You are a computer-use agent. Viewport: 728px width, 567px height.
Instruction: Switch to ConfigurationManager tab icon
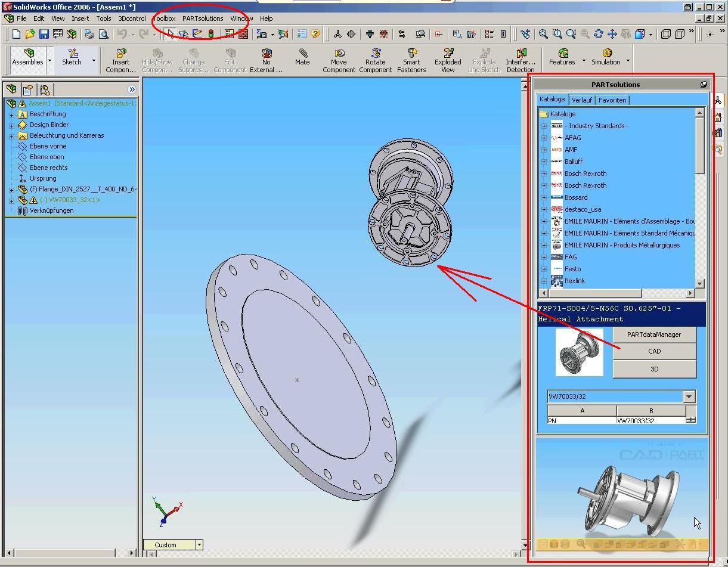[44, 90]
